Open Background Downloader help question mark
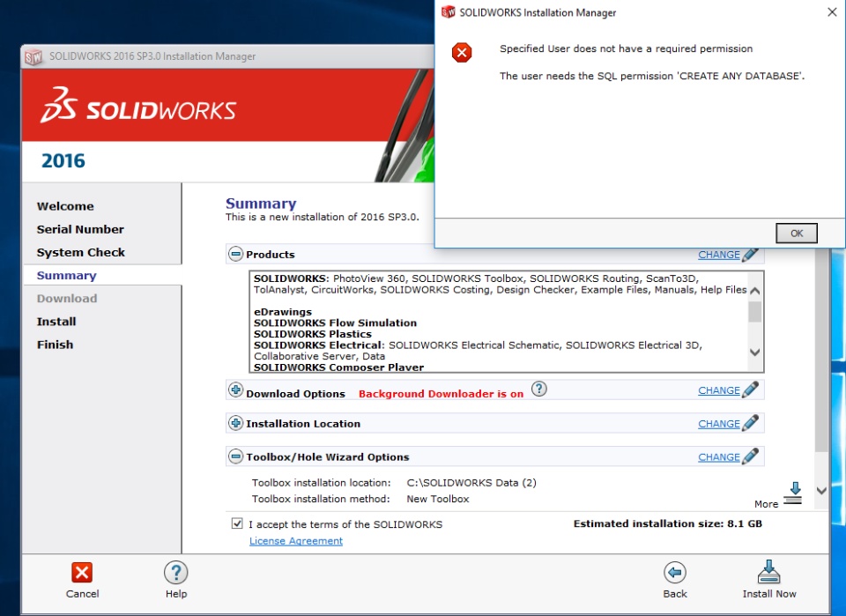 pos(539,389)
